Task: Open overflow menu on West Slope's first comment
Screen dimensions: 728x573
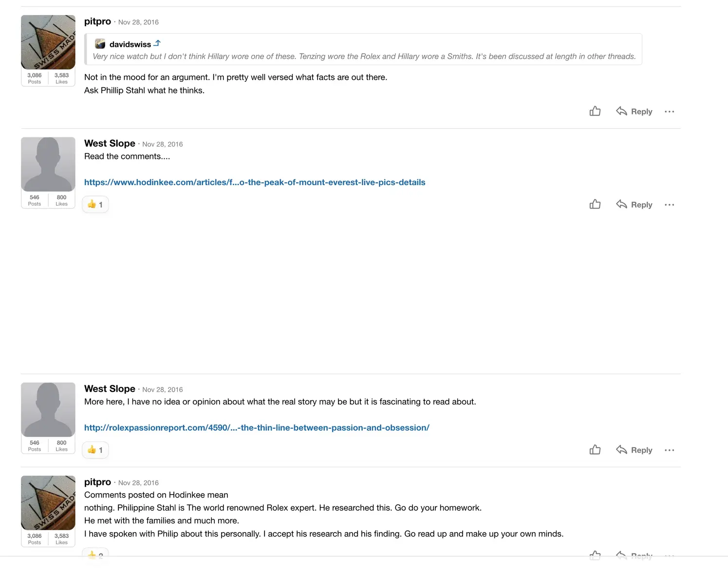Action: click(669, 204)
